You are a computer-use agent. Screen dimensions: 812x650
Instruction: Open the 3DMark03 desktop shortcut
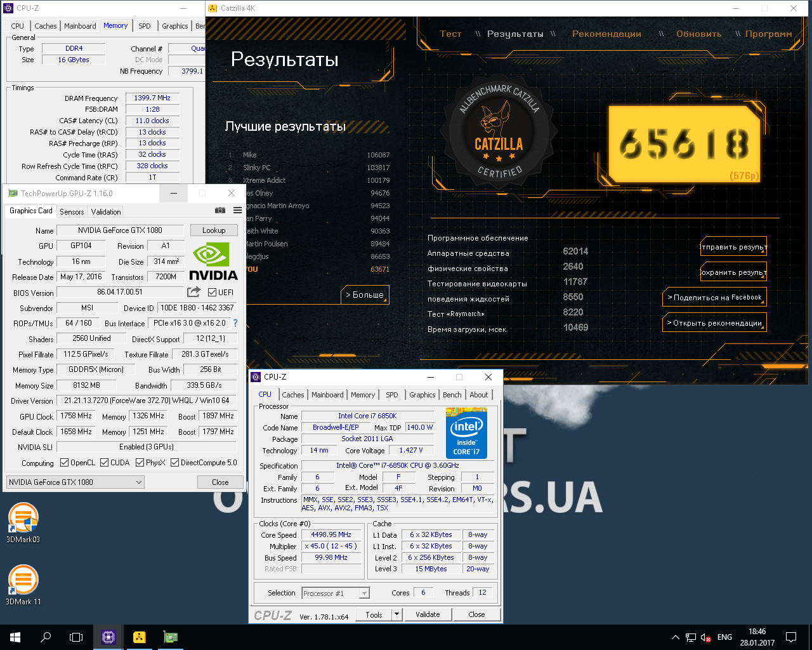[23, 523]
